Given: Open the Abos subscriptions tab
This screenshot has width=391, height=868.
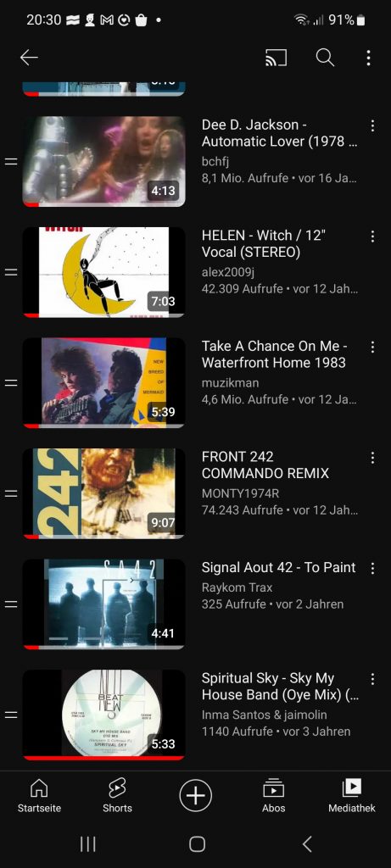Looking at the screenshot, I should pyautogui.click(x=274, y=796).
